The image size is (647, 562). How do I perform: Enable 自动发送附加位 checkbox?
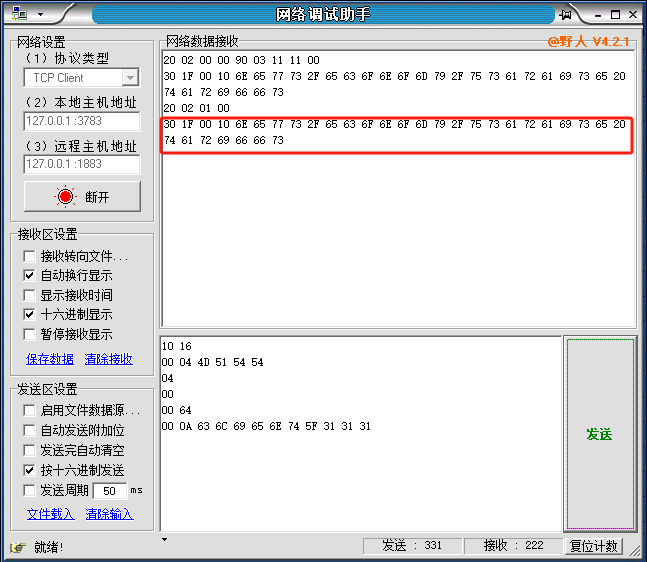(x=29, y=430)
